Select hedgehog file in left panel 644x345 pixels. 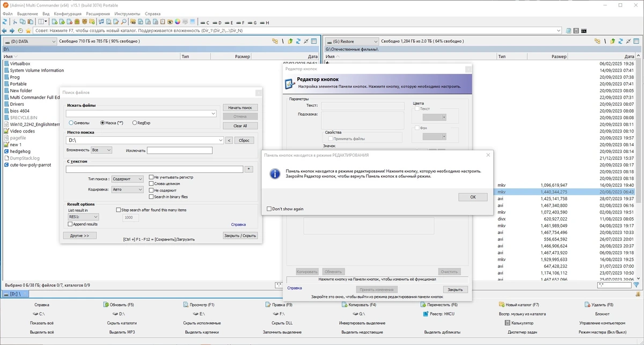pyautogui.click(x=19, y=151)
